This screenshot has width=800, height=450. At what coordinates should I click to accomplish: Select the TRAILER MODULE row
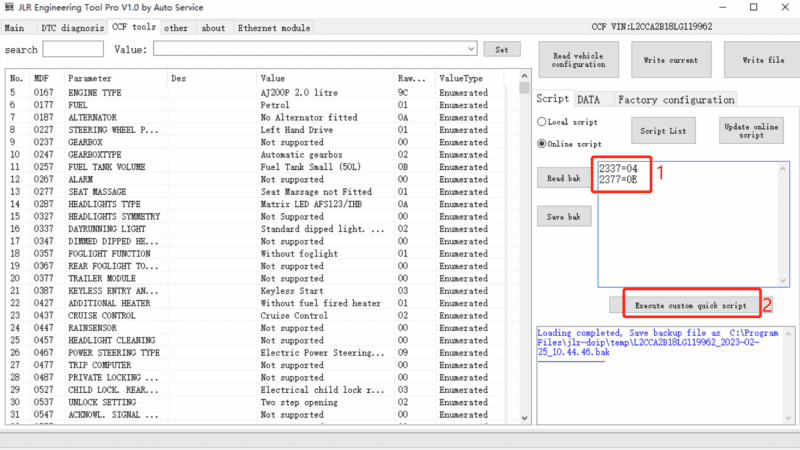(x=255, y=279)
